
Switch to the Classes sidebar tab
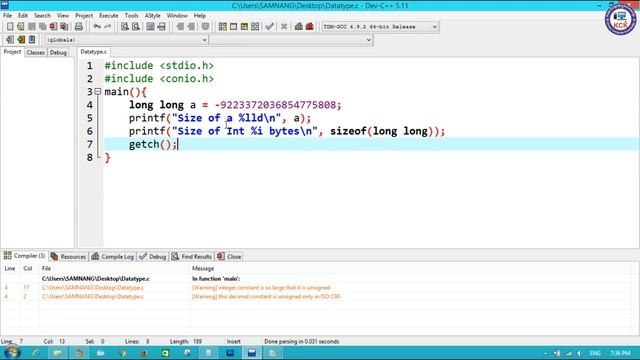36,53
